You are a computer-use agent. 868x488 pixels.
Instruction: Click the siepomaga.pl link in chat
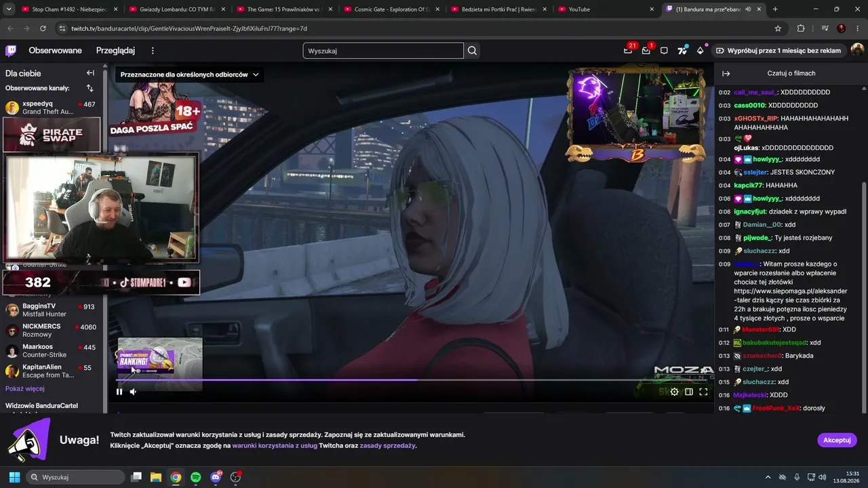coord(791,295)
